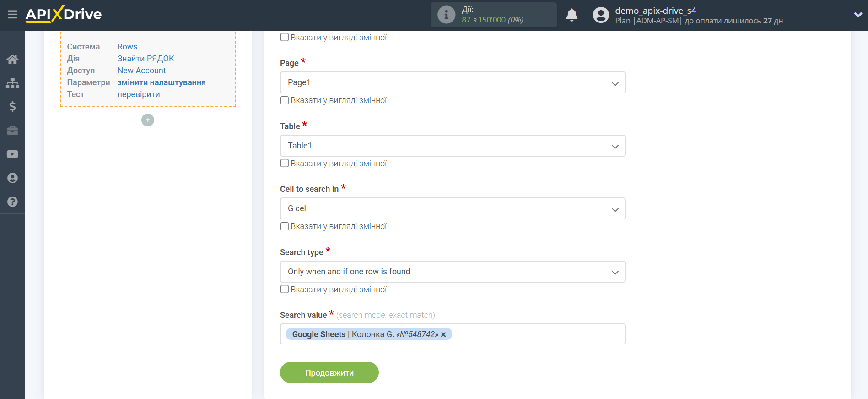
Task: Click the YouTube video sidebar icon
Action: tap(12, 154)
